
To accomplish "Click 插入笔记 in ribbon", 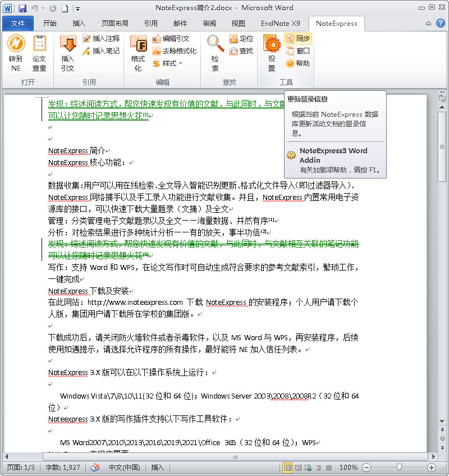I will (101, 51).
